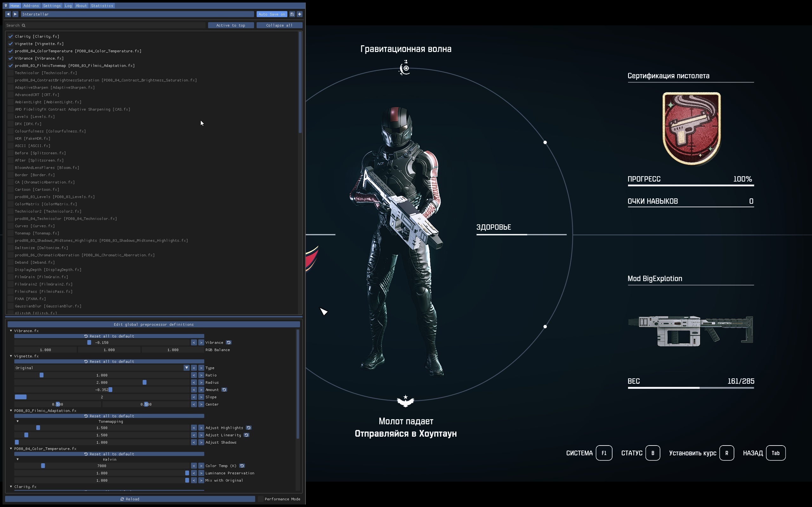Switch to the Statistics tab
The image size is (812, 507).
[x=102, y=6]
